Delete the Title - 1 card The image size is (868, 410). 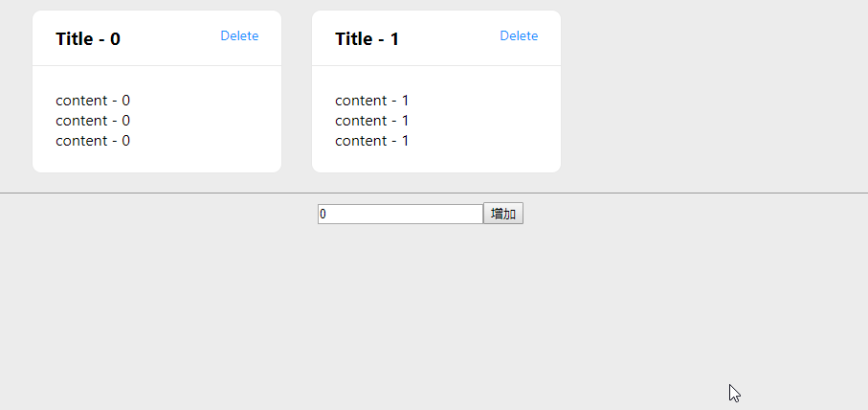519,36
